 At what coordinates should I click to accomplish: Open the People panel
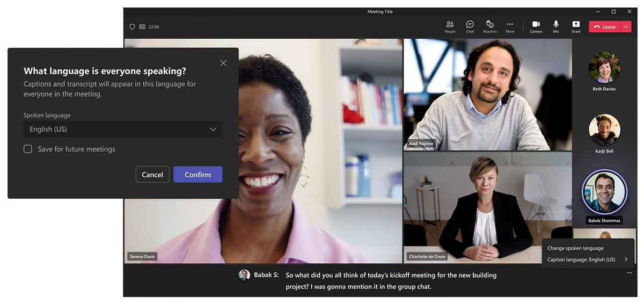(450, 26)
